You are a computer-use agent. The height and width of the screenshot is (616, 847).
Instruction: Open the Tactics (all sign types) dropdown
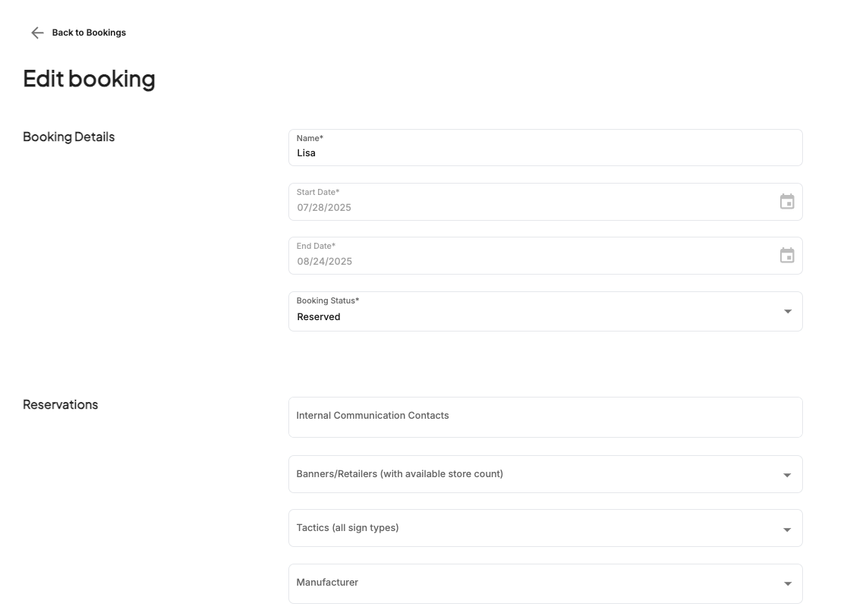(546, 528)
